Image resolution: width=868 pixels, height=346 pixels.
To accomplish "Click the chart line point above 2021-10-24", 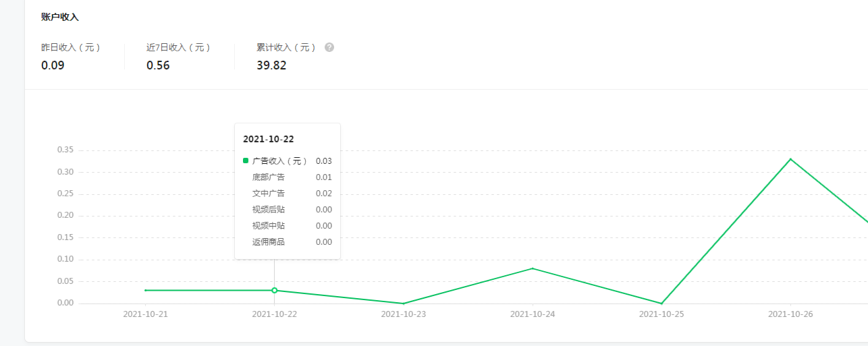I will pos(533,268).
